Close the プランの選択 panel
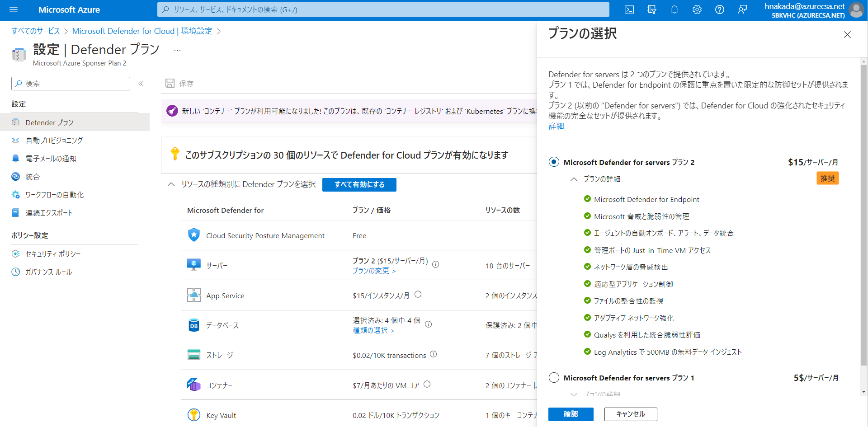Screen dimensions: 868x427 click(847, 34)
